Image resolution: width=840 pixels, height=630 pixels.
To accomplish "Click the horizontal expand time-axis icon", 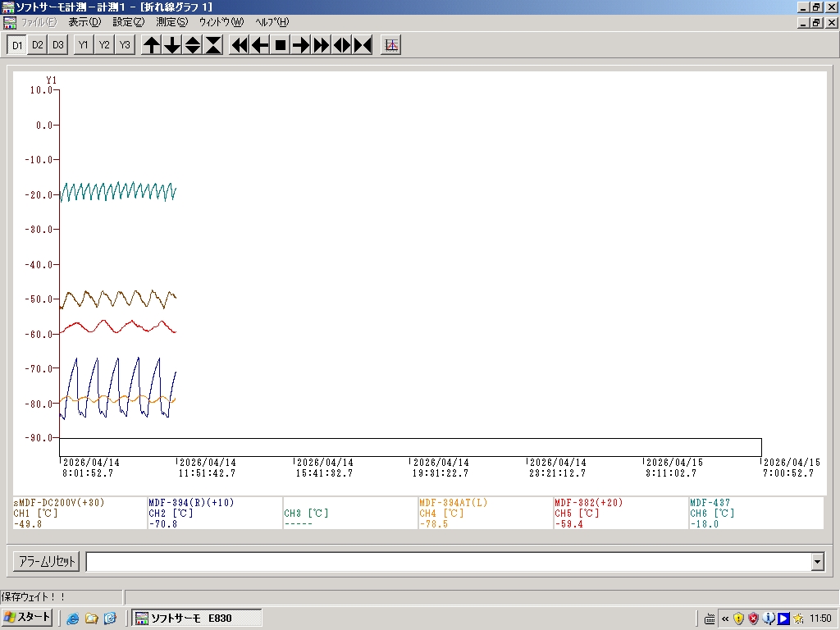I will pos(342,45).
